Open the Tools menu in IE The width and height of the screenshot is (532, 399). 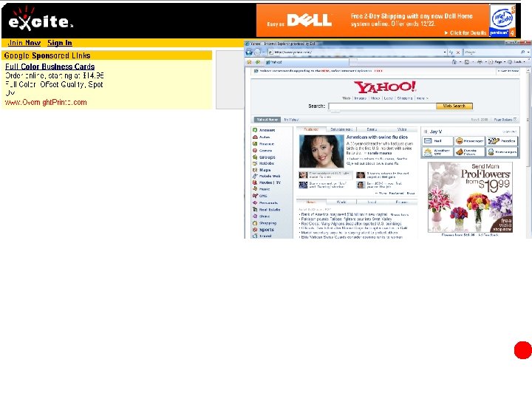[516, 62]
